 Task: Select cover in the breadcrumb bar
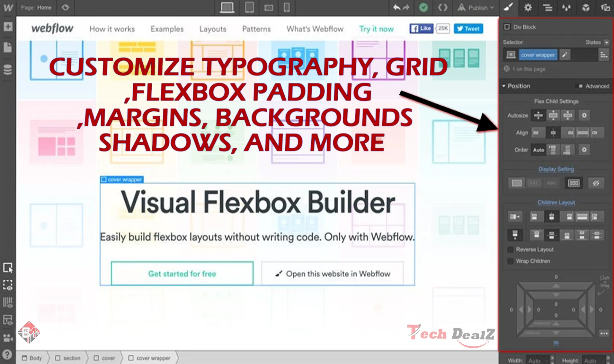pos(104,358)
